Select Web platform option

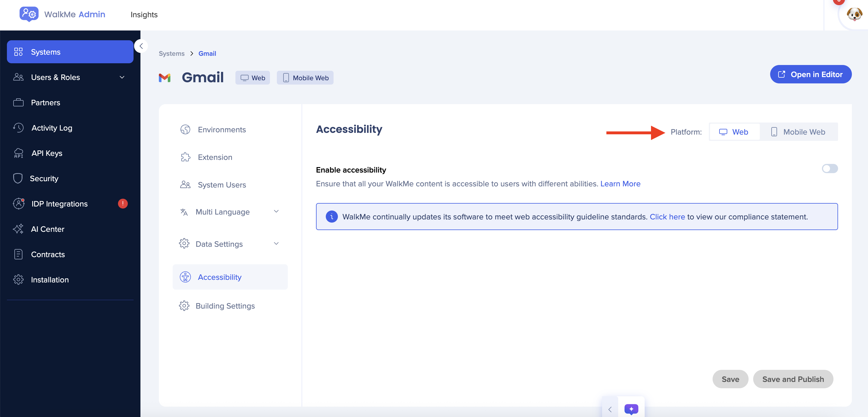(734, 132)
